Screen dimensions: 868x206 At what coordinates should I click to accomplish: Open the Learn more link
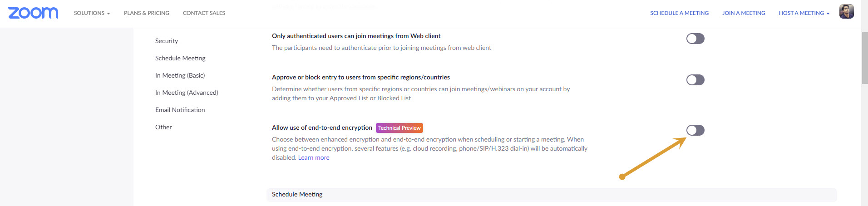(x=314, y=157)
